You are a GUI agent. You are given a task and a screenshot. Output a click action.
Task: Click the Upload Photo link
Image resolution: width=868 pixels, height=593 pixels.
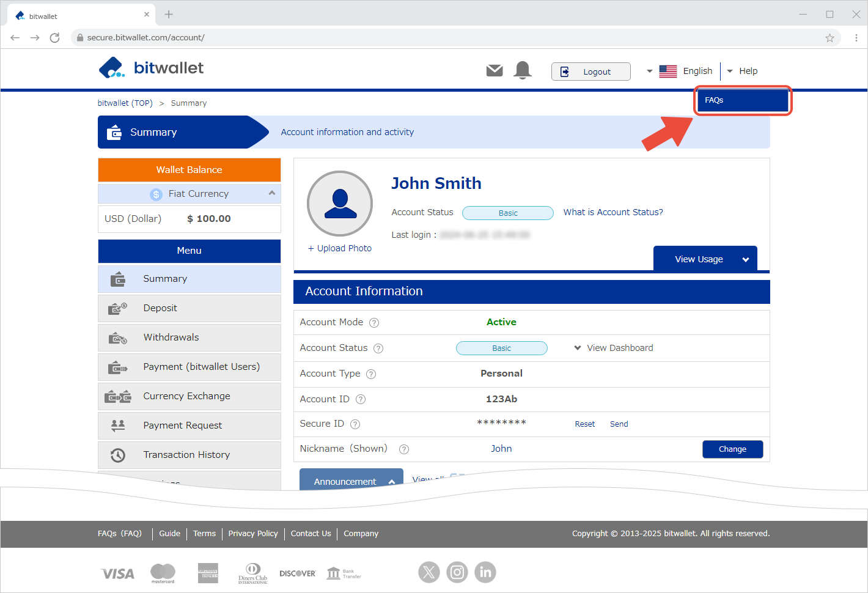tap(340, 248)
